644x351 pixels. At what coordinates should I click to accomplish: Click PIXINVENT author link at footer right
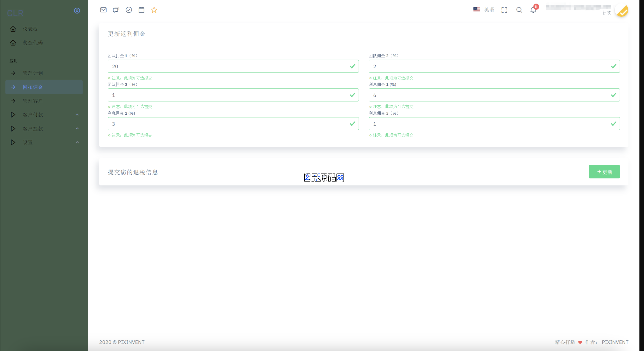click(x=615, y=342)
